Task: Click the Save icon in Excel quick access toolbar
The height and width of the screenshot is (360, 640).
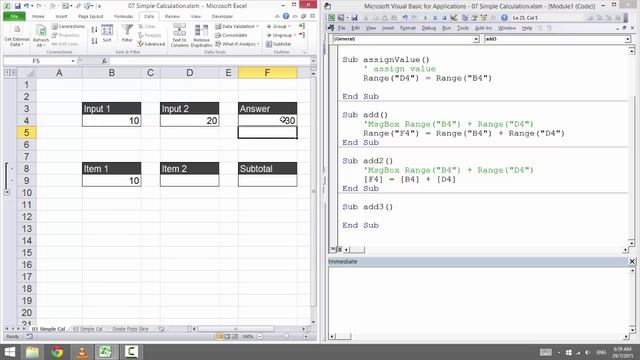Action: coord(18,6)
